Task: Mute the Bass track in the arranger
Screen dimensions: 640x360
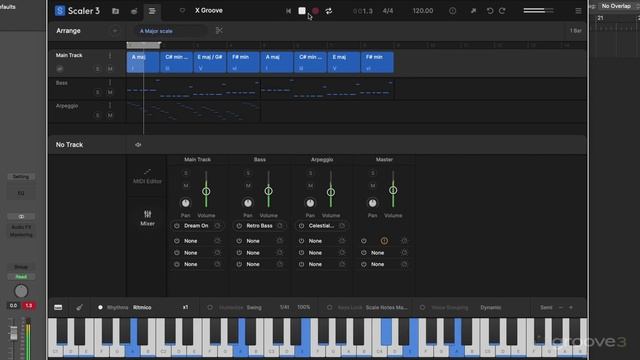Action: click(110, 92)
